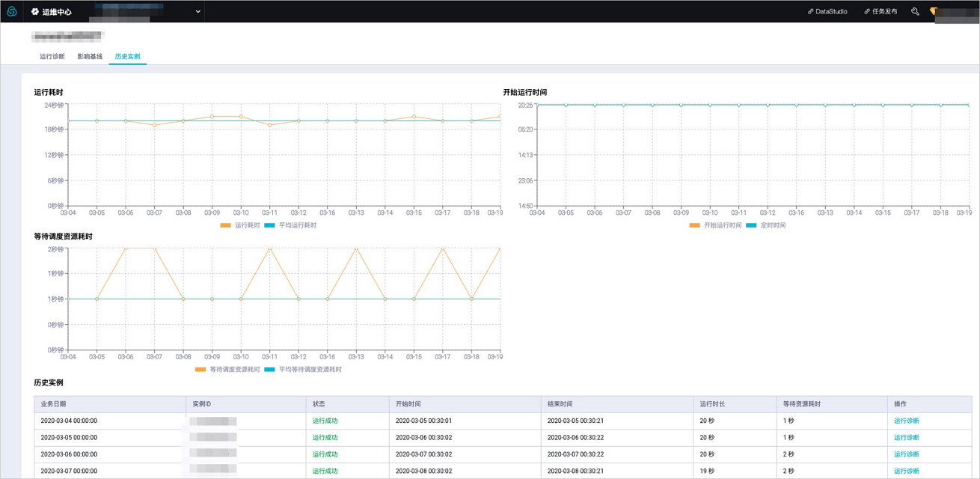The width and height of the screenshot is (980, 479).
Task: Click end time 2020-03-06 00:30:22
Action: tap(575, 438)
